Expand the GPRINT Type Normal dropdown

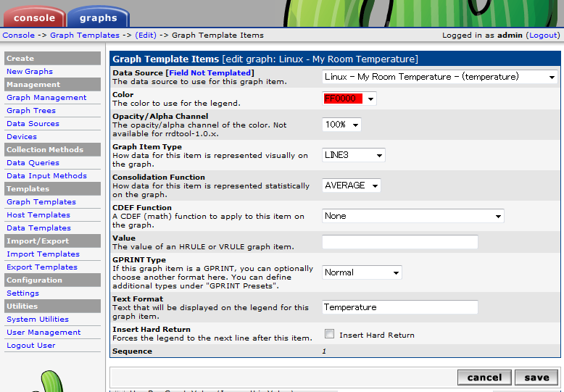(362, 272)
